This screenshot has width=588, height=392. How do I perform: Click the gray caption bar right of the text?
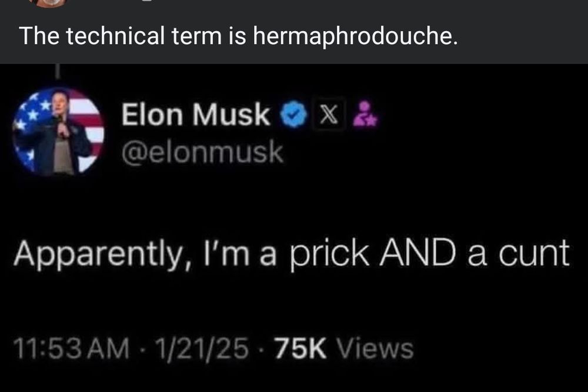(x=523, y=37)
